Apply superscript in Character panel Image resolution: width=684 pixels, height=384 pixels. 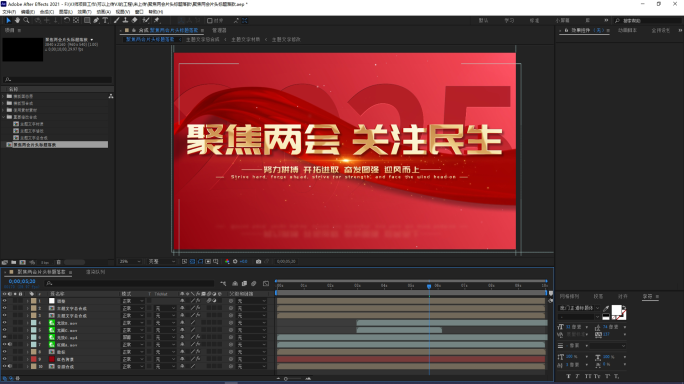(x=607, y=376)
